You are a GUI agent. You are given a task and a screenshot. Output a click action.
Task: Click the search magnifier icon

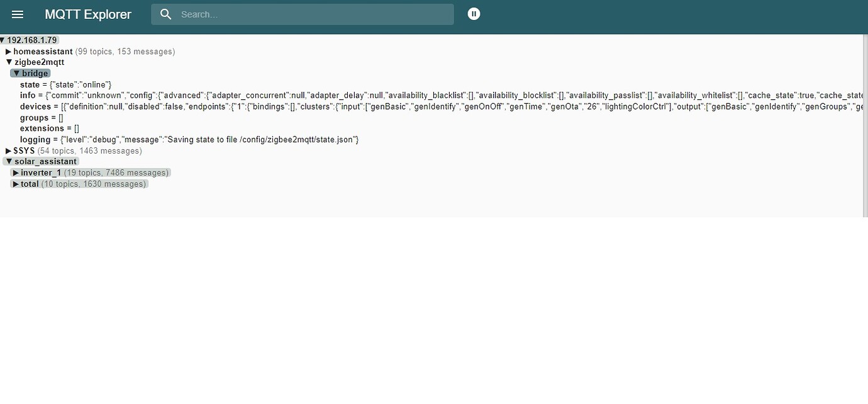(165, 14)
